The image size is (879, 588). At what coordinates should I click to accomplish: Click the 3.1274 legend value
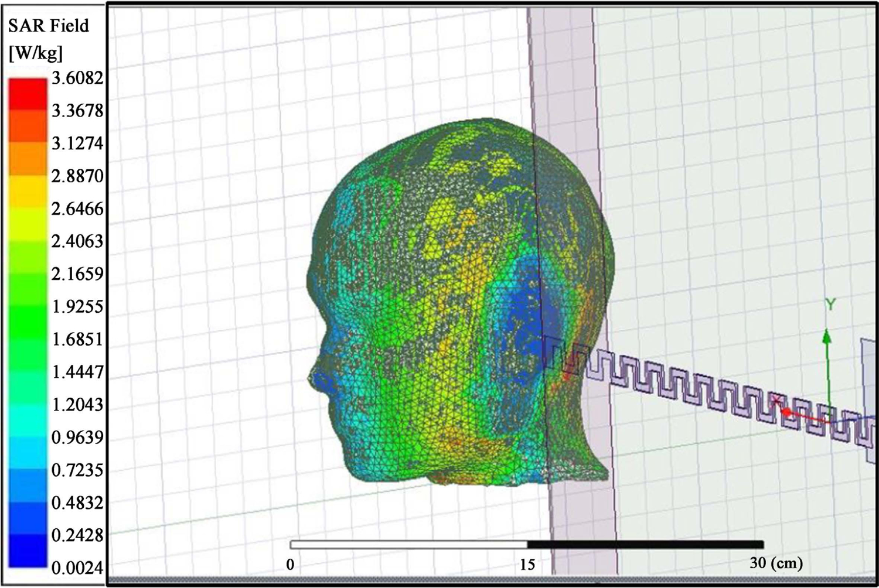click(x=77, y=143)
